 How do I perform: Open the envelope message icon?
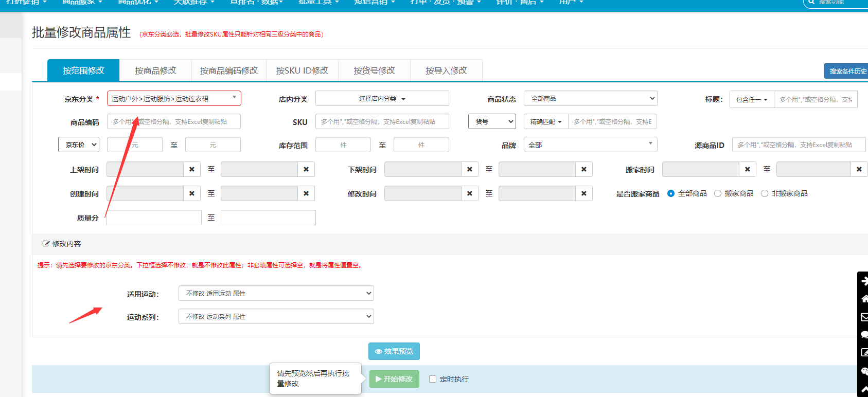pyautogui.click(x=864, y=317)
